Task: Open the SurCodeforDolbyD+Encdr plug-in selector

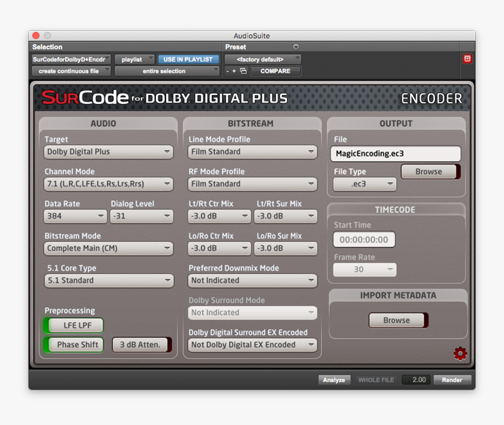Action: coord(71,59)
